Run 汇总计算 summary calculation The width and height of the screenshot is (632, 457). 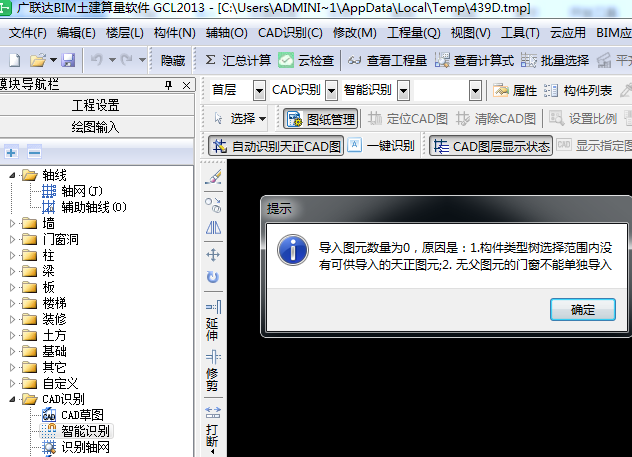tap(237, 60)
